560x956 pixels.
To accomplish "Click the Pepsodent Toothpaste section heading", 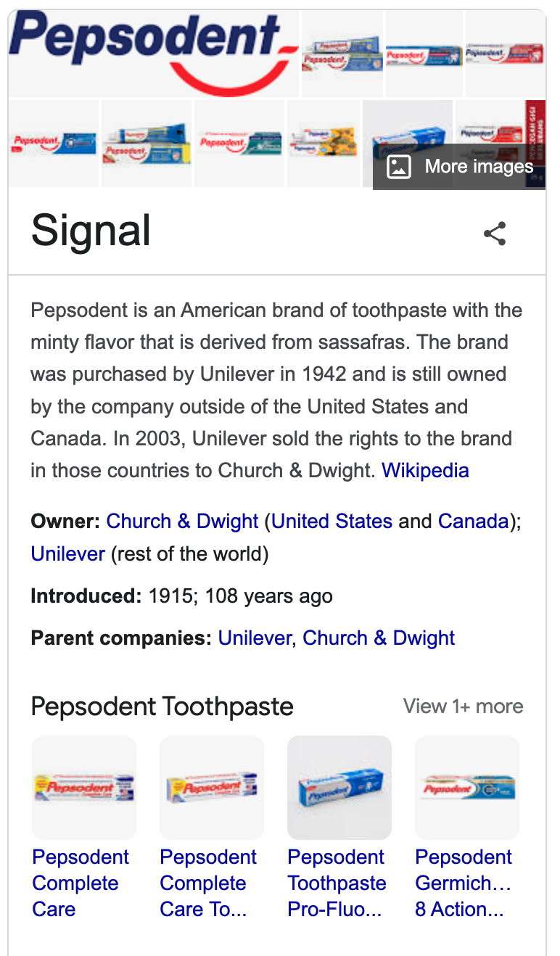I will pyautogui.click(x=162, y=706).
